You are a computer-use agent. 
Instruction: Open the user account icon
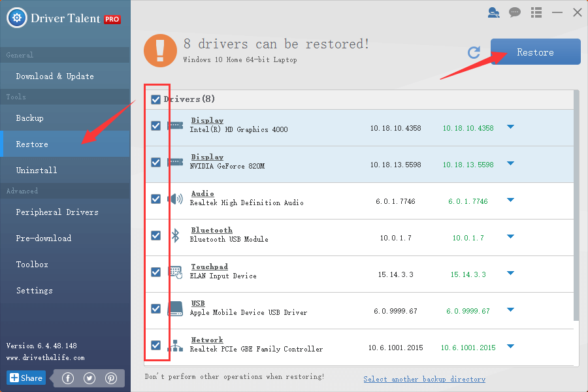493,13
